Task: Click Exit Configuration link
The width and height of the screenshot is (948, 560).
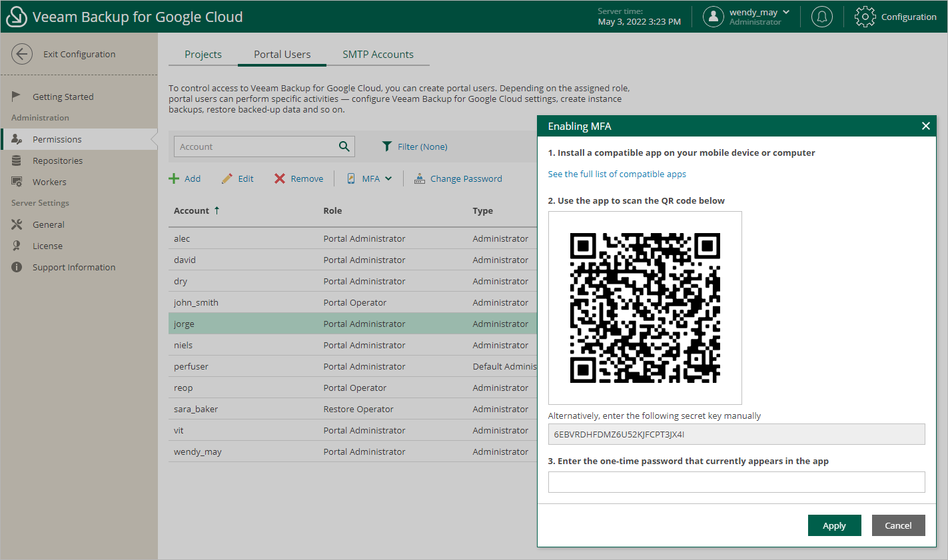Action: 79,54
